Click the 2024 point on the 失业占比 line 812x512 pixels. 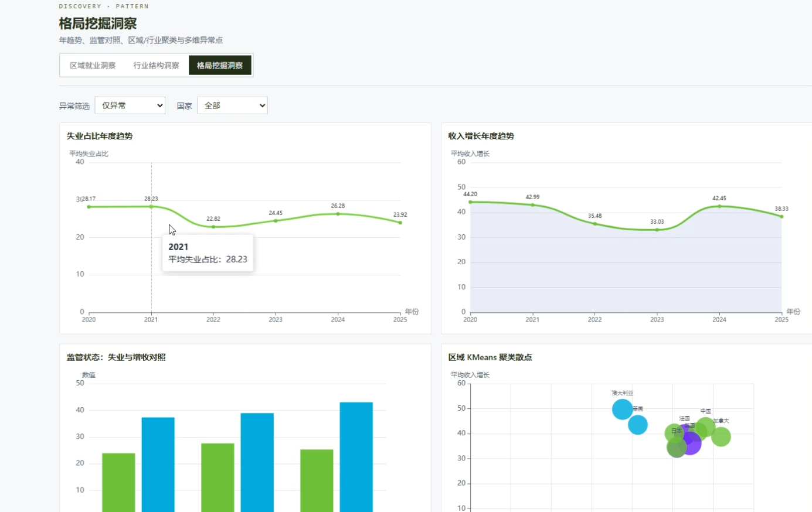[338, 214]
